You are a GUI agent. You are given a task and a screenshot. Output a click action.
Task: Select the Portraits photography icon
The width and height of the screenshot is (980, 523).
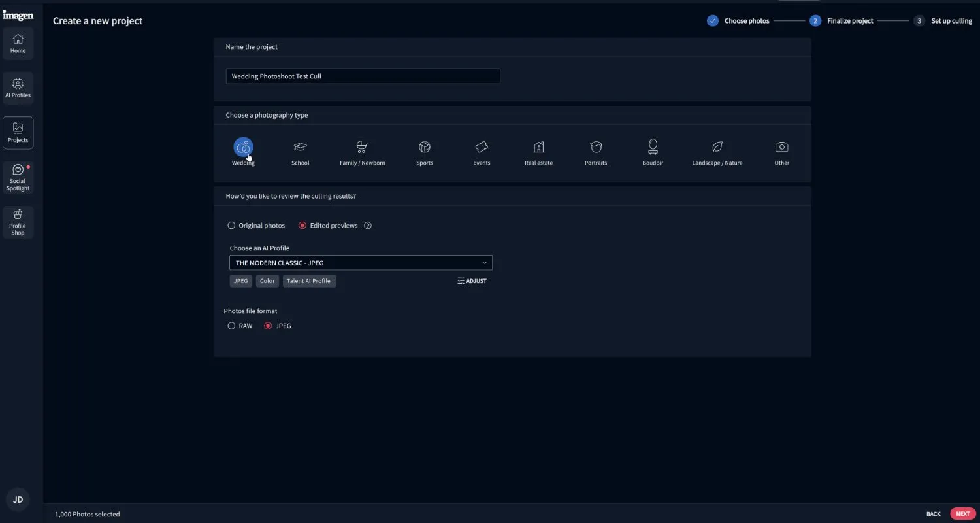[x=595, y=147]
